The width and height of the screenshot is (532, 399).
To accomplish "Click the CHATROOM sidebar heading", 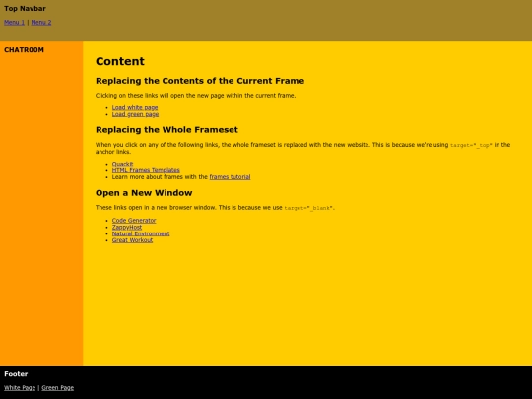I will click(x=24, y=50).
